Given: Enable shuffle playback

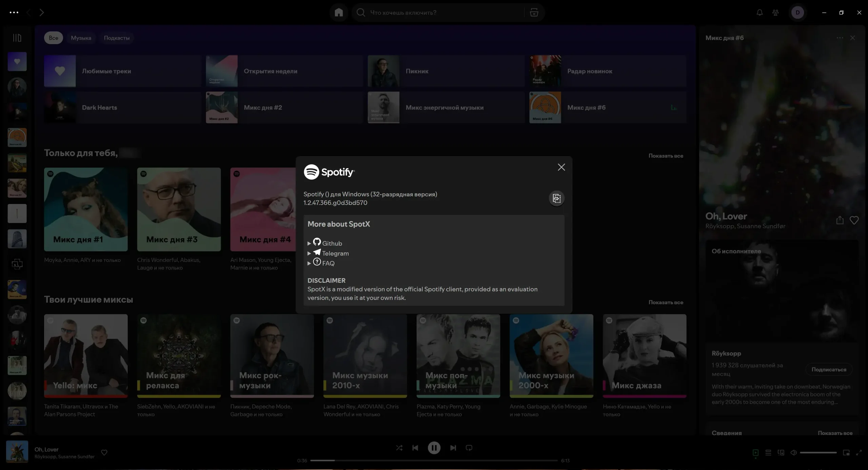Looking at the screenshot, I should click(x=399, y=448).
